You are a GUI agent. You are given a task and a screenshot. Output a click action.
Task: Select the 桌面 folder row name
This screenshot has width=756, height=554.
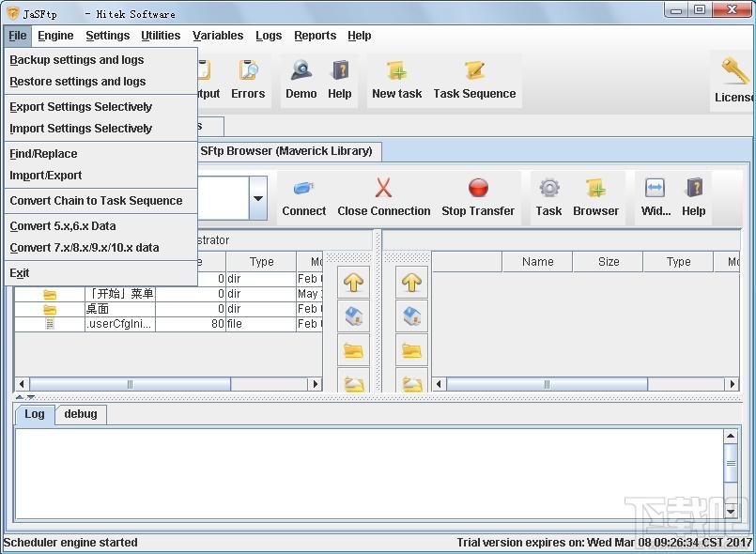[x=98, y=309]
